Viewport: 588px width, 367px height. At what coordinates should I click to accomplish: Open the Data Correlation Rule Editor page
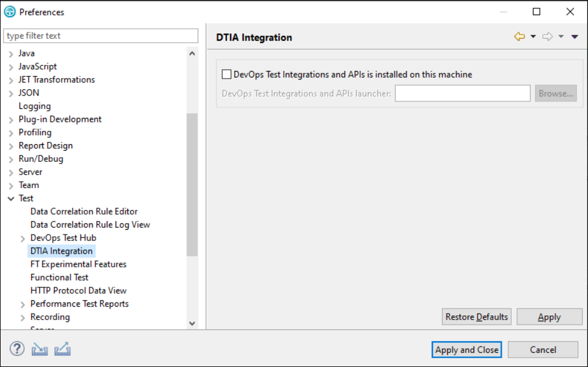tap(83, 211)
